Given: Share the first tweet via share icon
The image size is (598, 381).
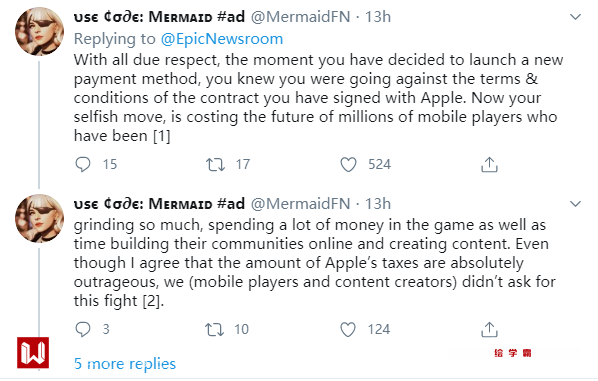Looking at the screenshot, I should (489, 165).
